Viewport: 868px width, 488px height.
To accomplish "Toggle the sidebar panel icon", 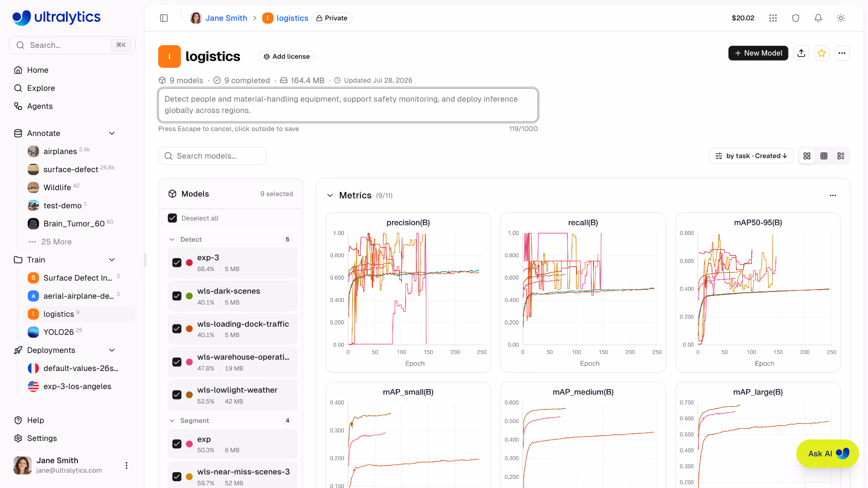I will 164,18.
